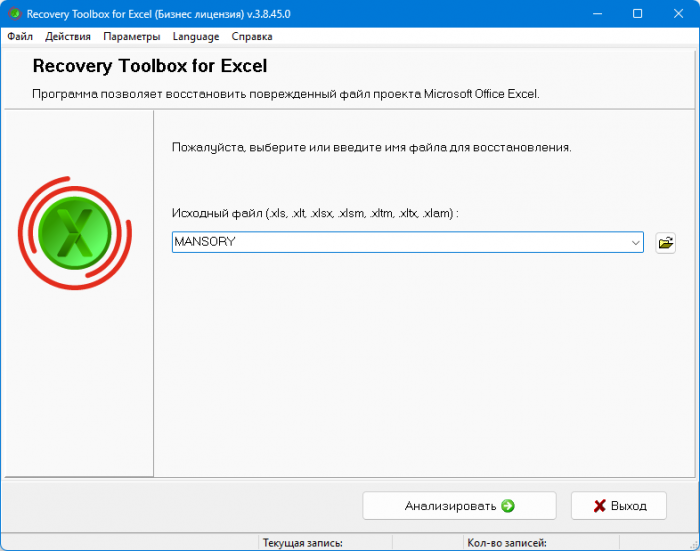Click the Текущая запись status bar panel
The width and height of the screenshot is (700, 551).
[303, 543]
